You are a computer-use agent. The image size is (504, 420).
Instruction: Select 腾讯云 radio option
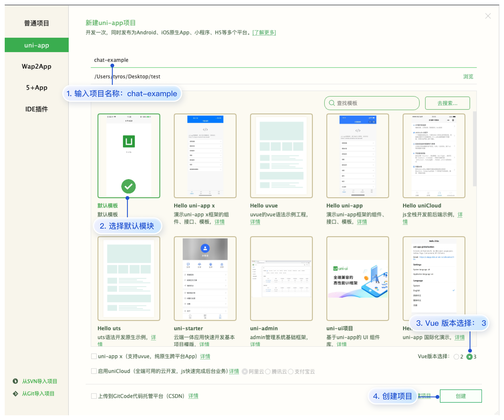pos(268,372)
